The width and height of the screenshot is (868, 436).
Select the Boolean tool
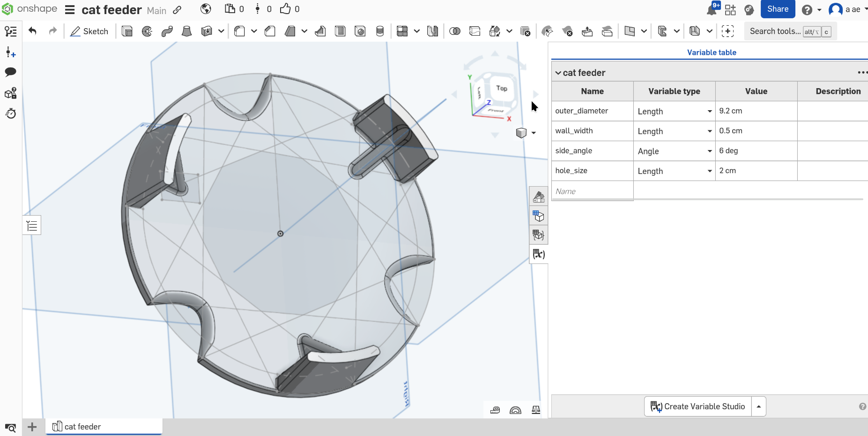tap(455, 31)
